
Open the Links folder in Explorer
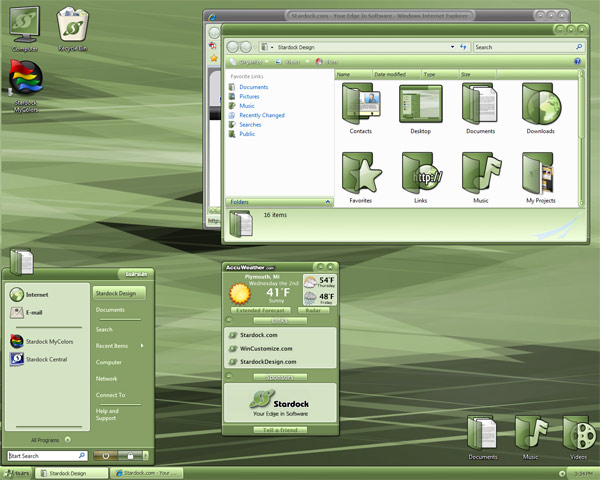421,178
